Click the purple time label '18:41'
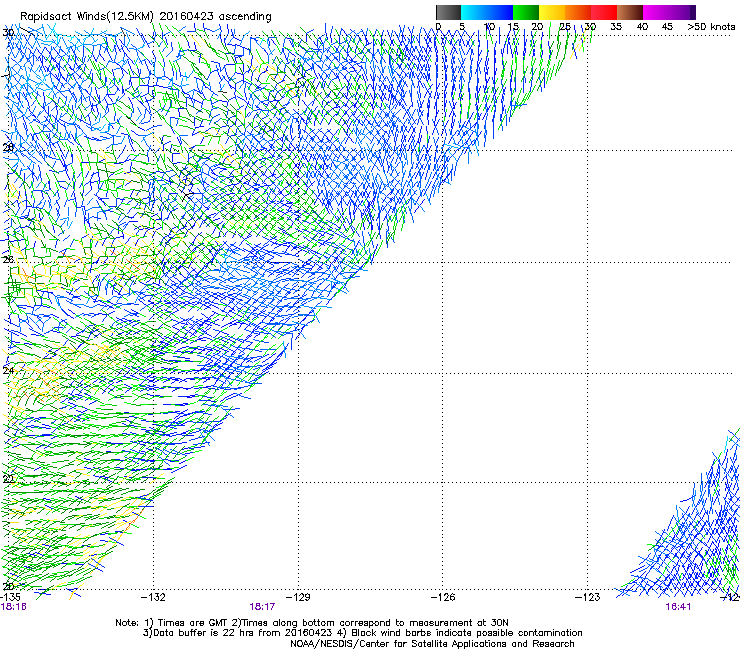Screen dimensions: 740x650 pos(678,607)
